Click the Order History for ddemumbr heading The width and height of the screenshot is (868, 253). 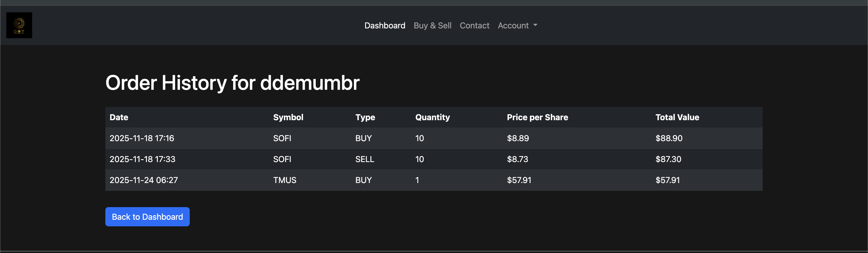[232, 83]
